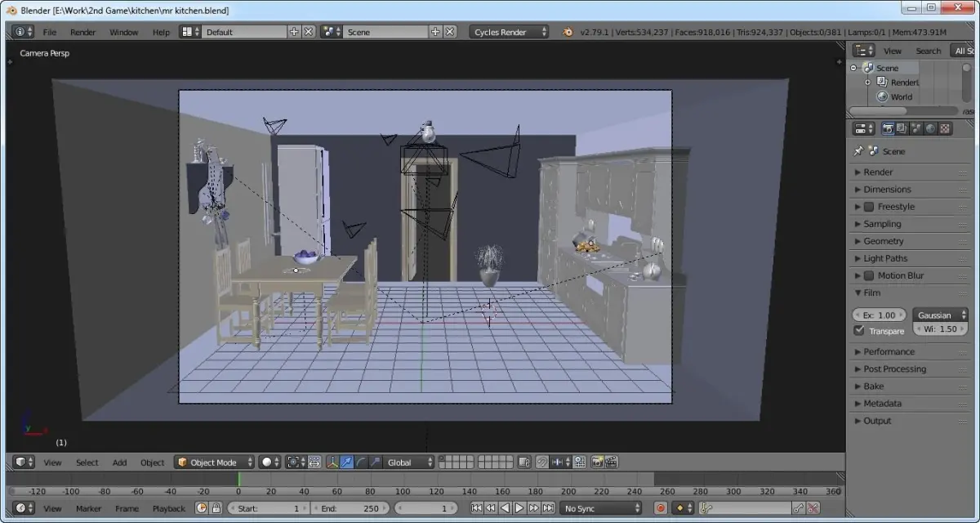Add a new scene with plus button
This screenshot has width=980, height=523.
pos(435,32)
